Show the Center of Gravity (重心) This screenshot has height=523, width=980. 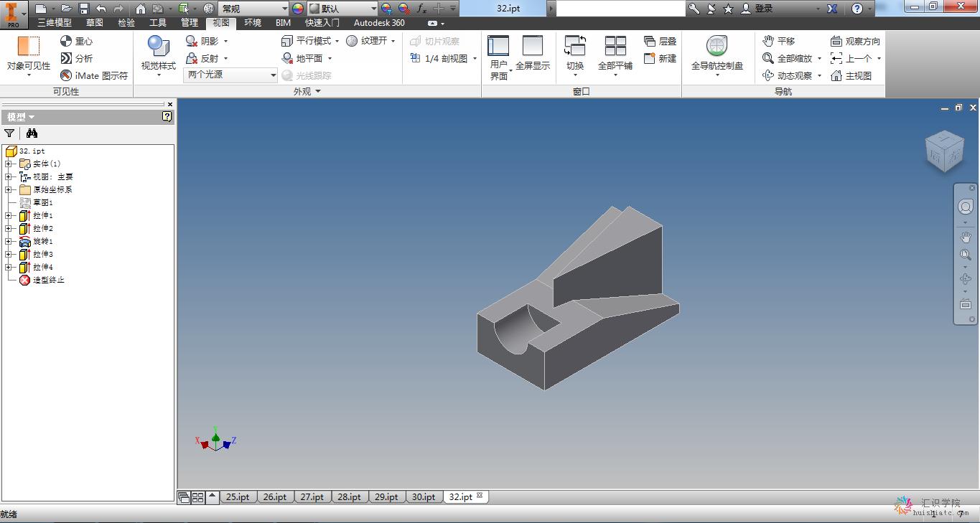pos(76,42)
